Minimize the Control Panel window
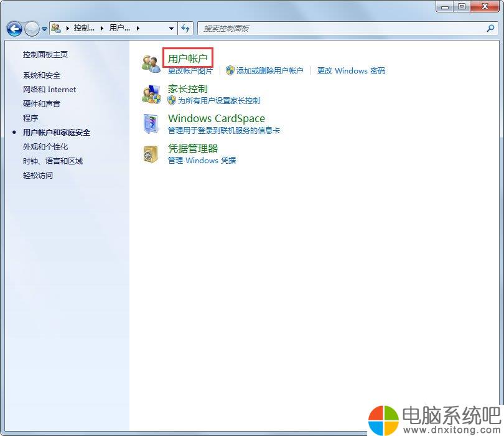Screen dimensions: 504x436 (445, 6)
